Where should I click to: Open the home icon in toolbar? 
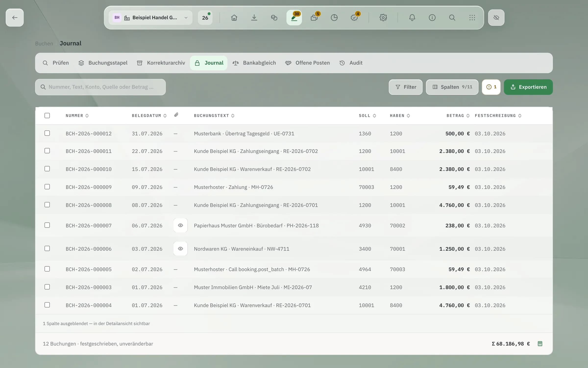[x=234, y=18]
